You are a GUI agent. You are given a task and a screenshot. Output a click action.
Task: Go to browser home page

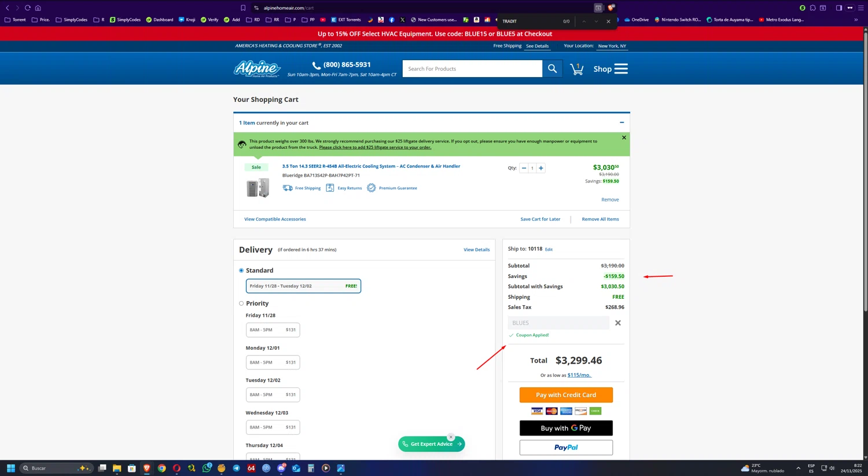pos(38,8)
